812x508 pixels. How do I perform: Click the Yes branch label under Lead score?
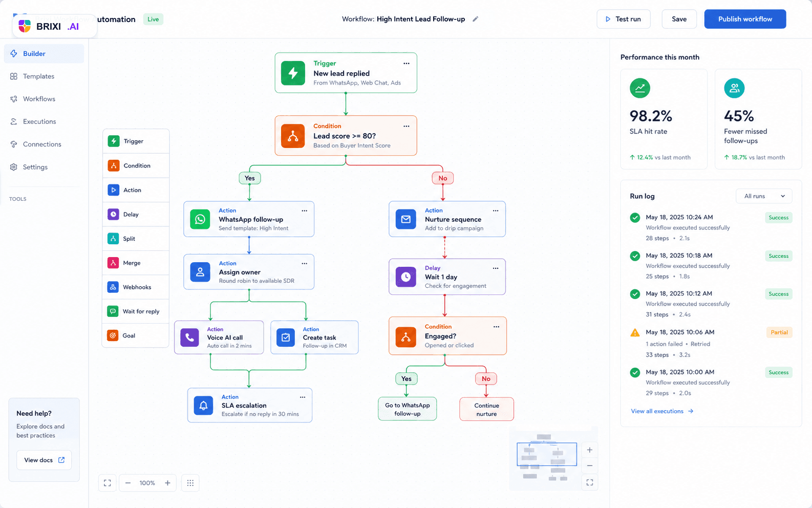(x=250, y=178)
